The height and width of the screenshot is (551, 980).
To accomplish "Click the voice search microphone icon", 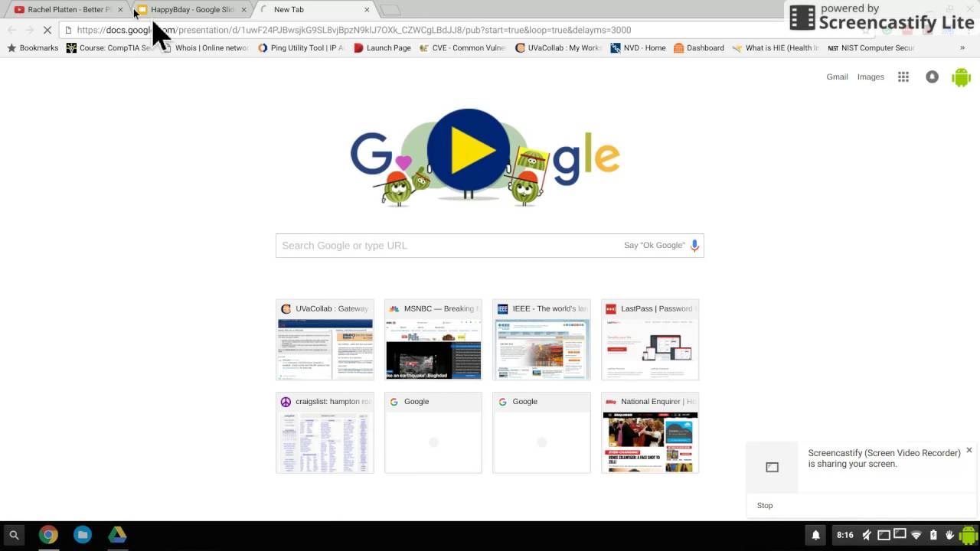I will [694, 245].
